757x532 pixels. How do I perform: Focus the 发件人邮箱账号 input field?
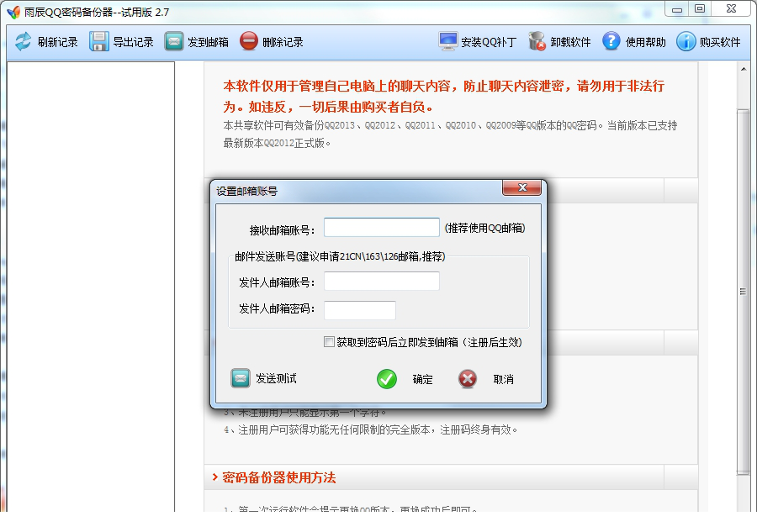click(381, 282)
